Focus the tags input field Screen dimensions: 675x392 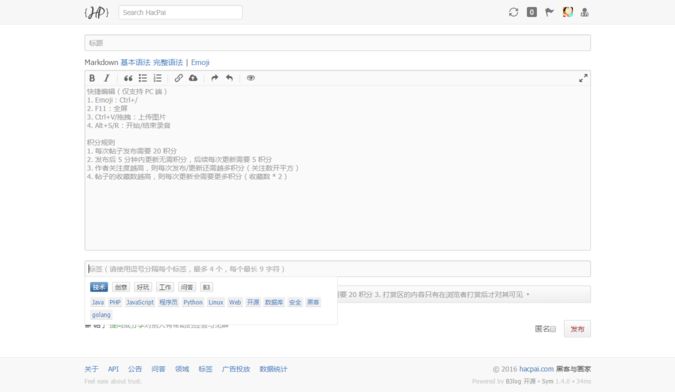[x=338, y=269]
